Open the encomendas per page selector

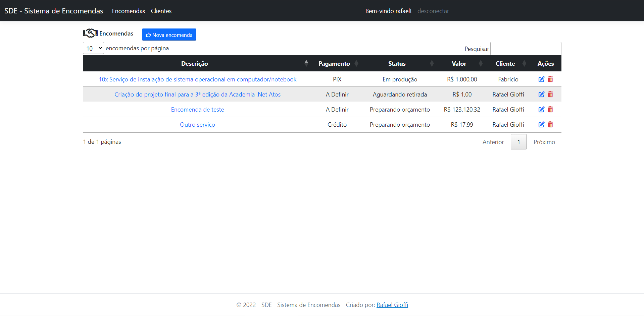93,48
